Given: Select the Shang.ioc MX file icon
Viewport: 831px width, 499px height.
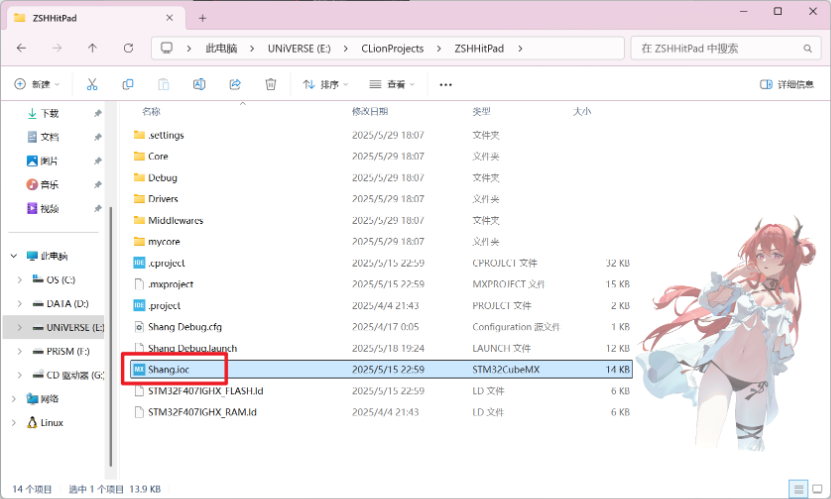Looking at the screenshot, I should [139, 369].
